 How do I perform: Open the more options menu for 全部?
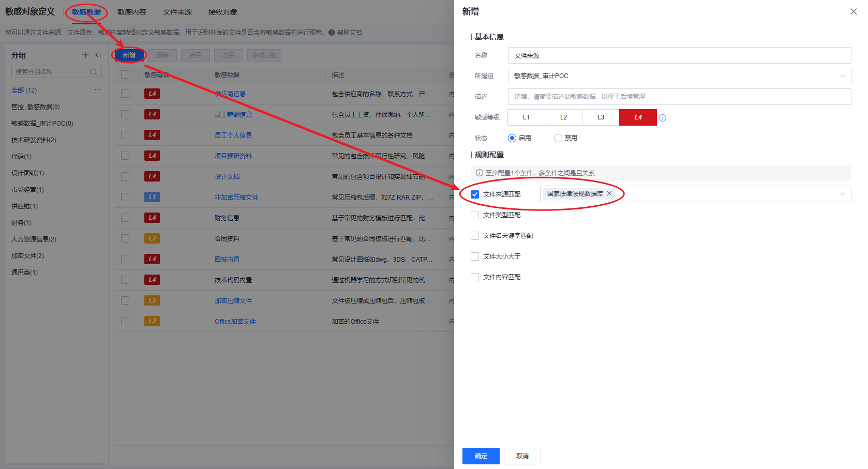[x=97, y=90]
